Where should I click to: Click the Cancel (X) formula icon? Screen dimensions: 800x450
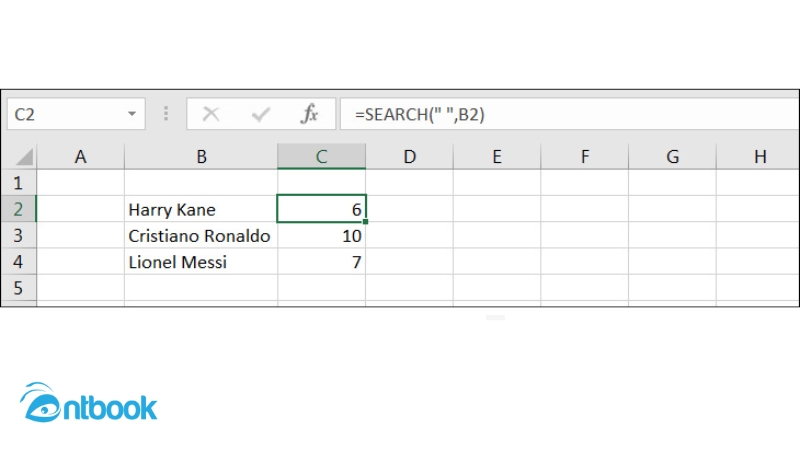pyautogui.click(x=211, y=114)
